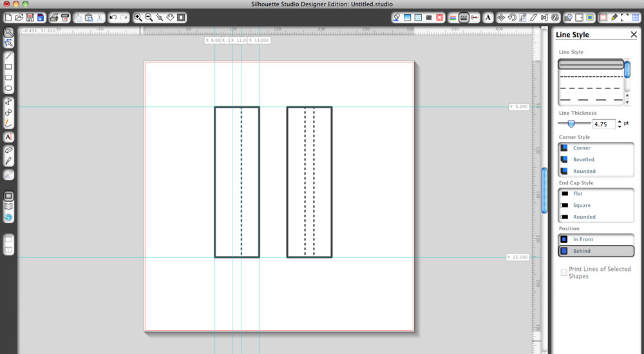Click the line thickness value field

click(x=603, y=123)
